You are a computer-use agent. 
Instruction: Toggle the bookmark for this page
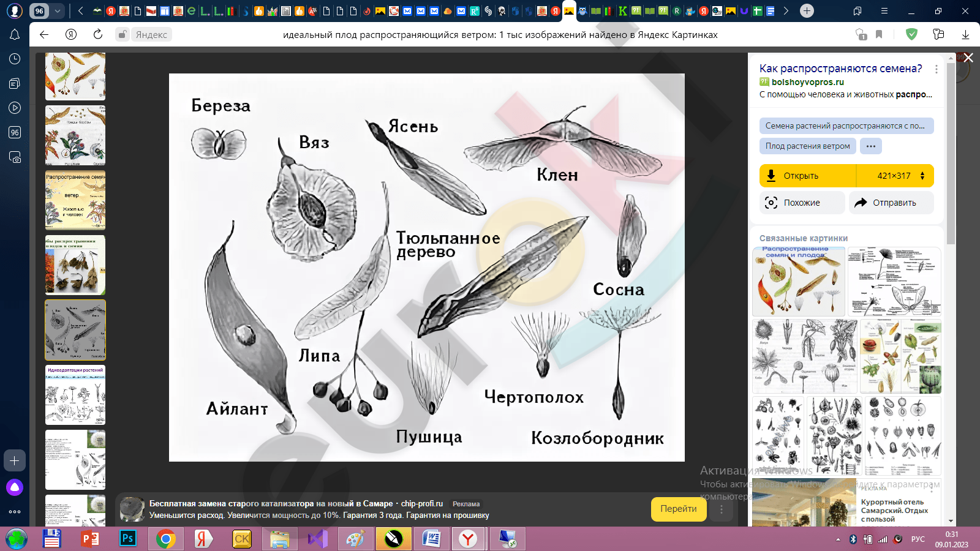879,34
